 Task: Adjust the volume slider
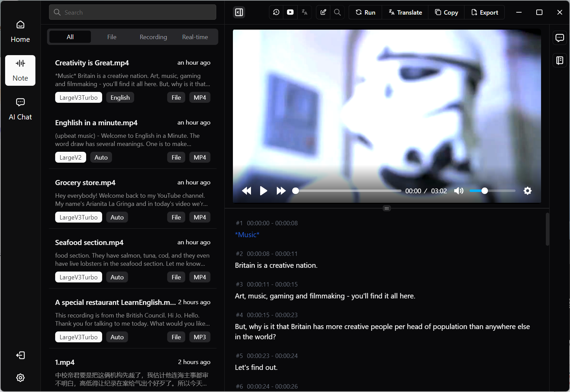(485, 191)
